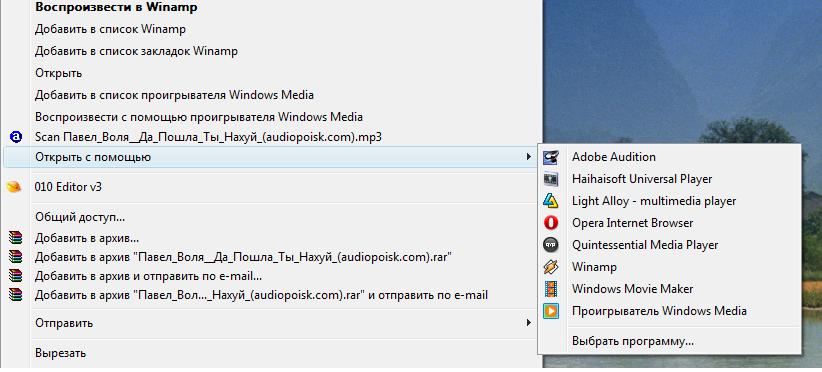The width and height of the screenshot is (822, 372).
Task: Select 'Добавить в список Winamp'
Action: 110,29
